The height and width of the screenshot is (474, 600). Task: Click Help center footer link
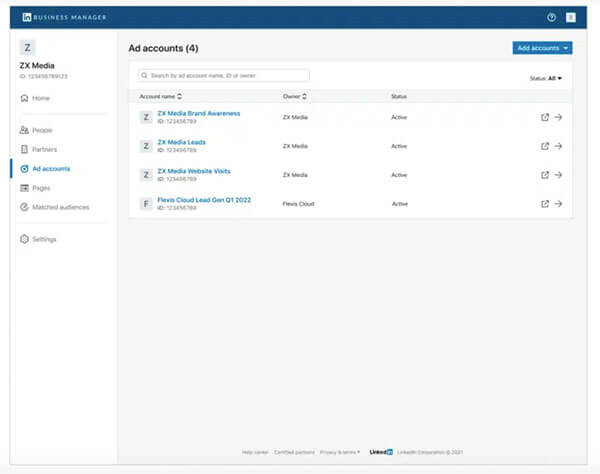[x=255, y=452]
